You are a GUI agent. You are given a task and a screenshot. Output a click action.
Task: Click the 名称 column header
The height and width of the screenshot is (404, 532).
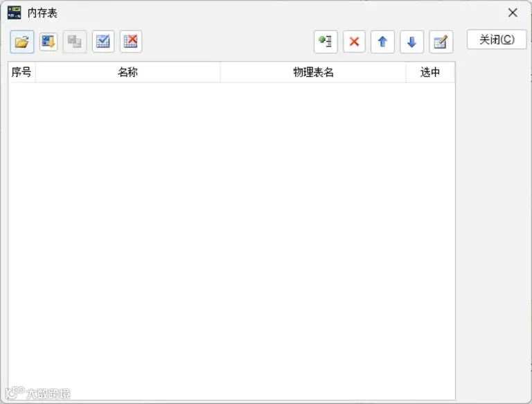pyautogui.click(x=128, y=72)
